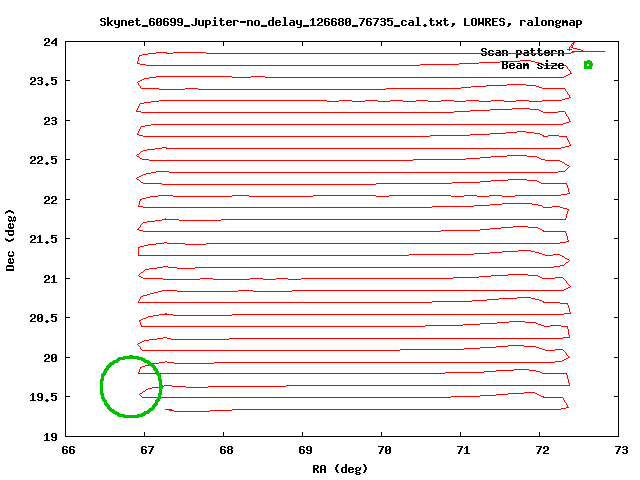Viewport: 640px width, 480px height.
Task: Click the 'Dec (deg)' axis label
Action: tap(10, 240)
